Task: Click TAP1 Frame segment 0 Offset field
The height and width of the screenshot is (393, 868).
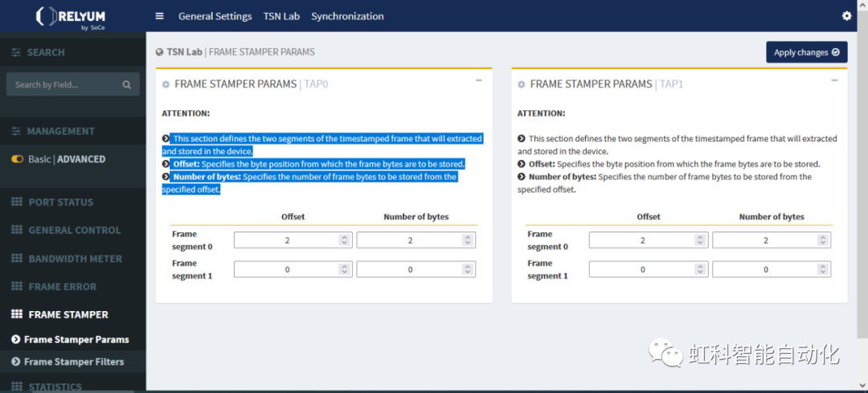Action: pos(649,240)
